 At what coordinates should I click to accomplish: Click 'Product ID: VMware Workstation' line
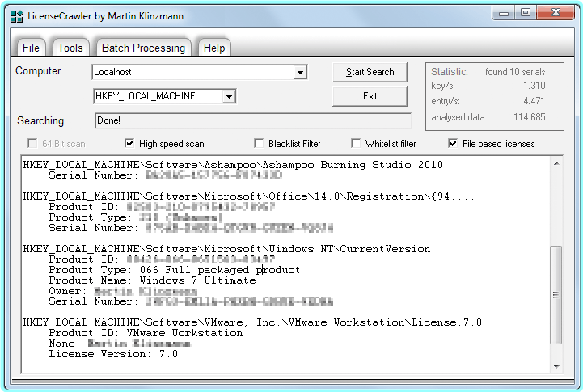tap(146, 333)
